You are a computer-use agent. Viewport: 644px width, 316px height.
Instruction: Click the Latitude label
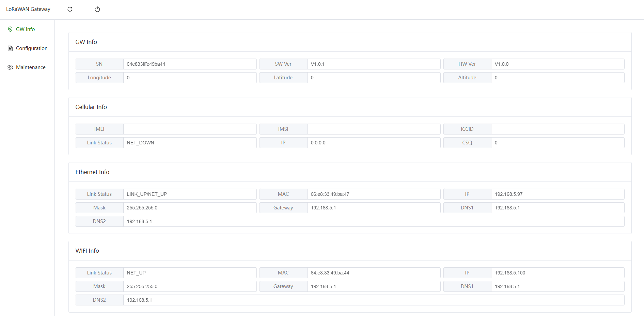(283, 78)
